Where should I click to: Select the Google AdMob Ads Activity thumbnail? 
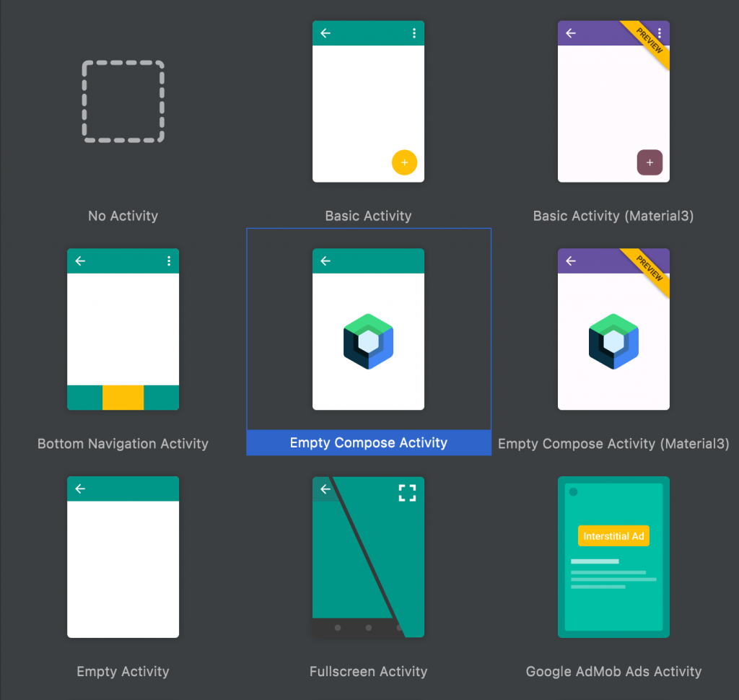pos(613,556)
